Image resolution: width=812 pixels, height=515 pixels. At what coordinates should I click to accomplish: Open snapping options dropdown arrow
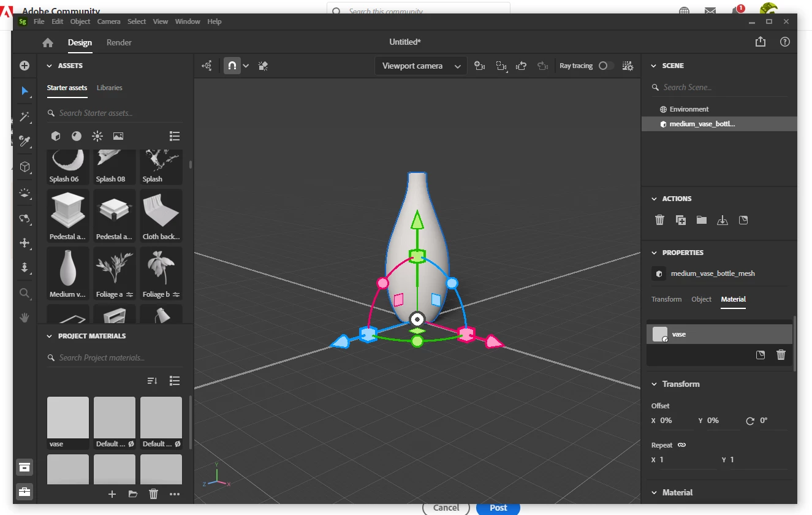point(246,66)
